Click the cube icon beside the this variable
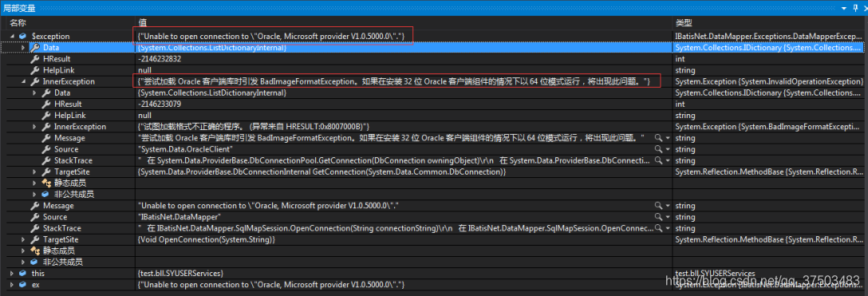This screenshot has height=296, width=868. coord(22,274)
